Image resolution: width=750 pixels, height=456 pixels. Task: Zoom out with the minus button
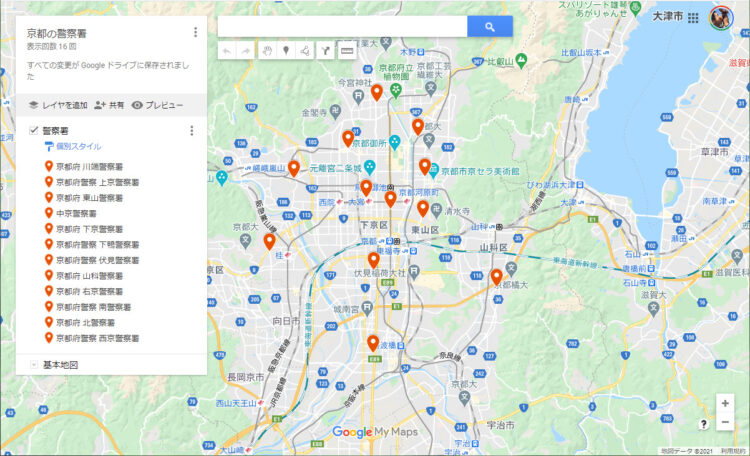point(725,422)
